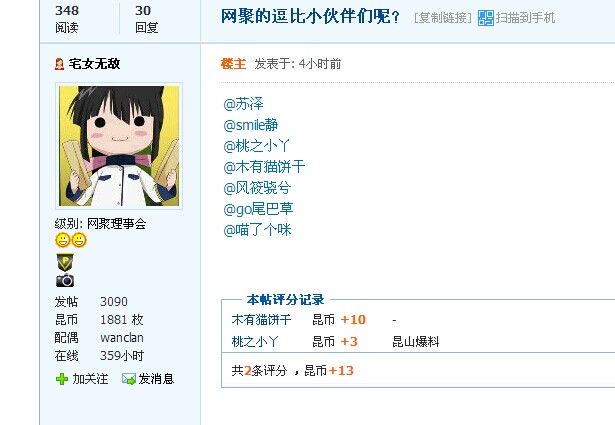This screenshot has width=615, height=425.
Task: Open the mentioned user @喵了个咪
Action: (257, 230)
